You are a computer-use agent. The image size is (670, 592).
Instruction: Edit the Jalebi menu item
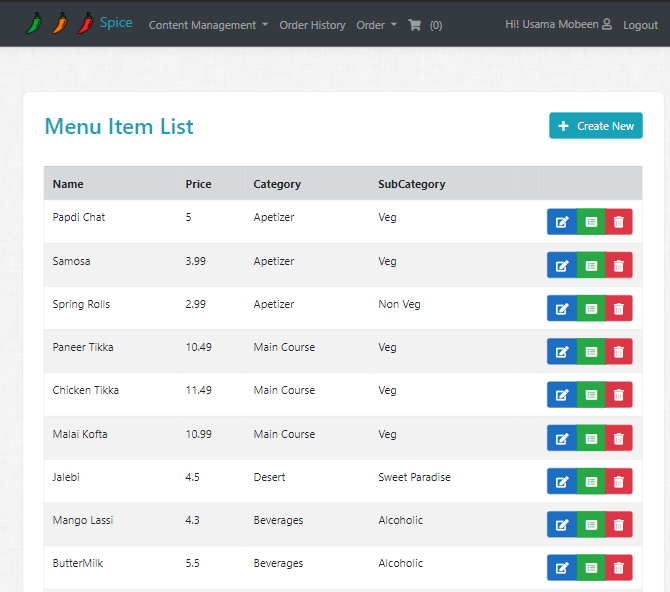[562, 482]
